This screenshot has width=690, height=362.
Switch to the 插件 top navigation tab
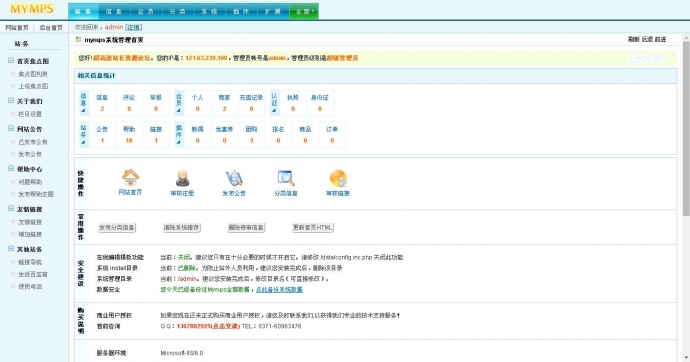coord(241,11)
